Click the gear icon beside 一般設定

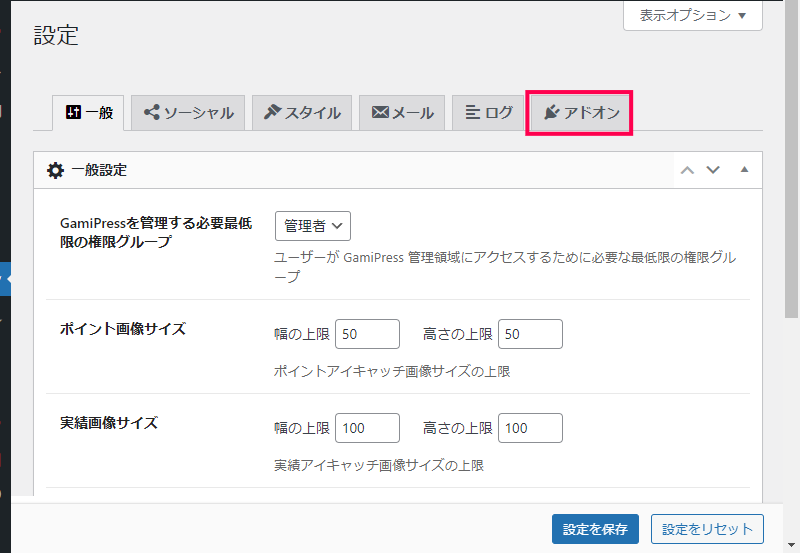pyautogui.click(x=55, y=170)
